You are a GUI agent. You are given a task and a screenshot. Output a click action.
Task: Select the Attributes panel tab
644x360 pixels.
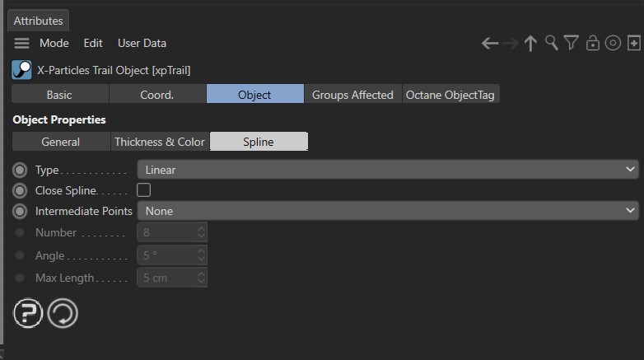tap(38, 21)
